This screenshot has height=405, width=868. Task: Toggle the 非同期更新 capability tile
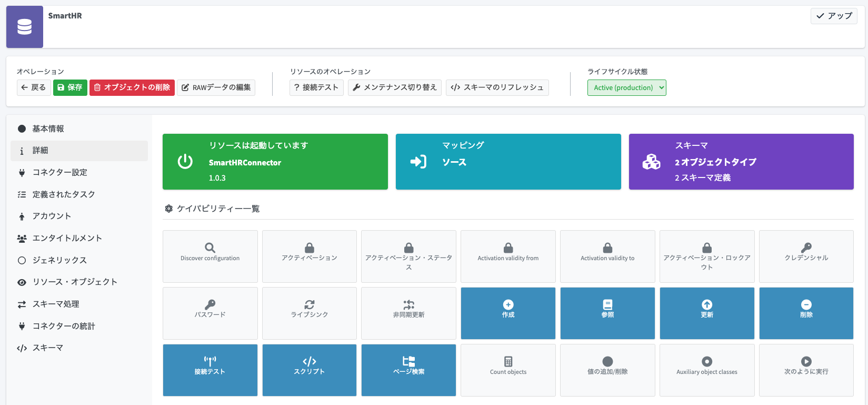coord(408,313)
